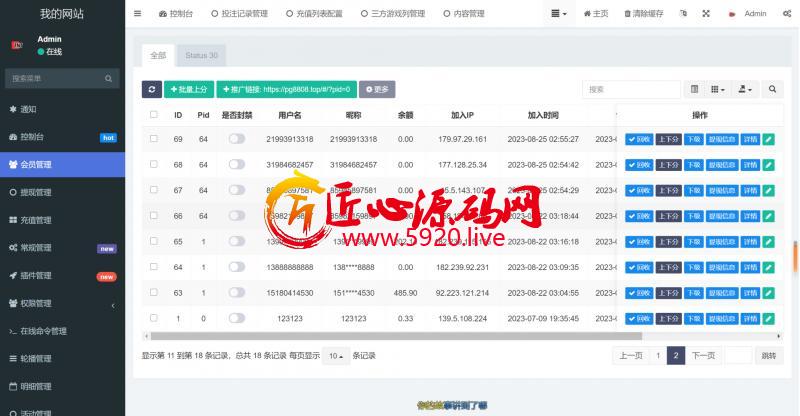Open 提现管理 in the sidebar
Image resolution: width=800 pixels, height=416 pixels.
point(62,192)
